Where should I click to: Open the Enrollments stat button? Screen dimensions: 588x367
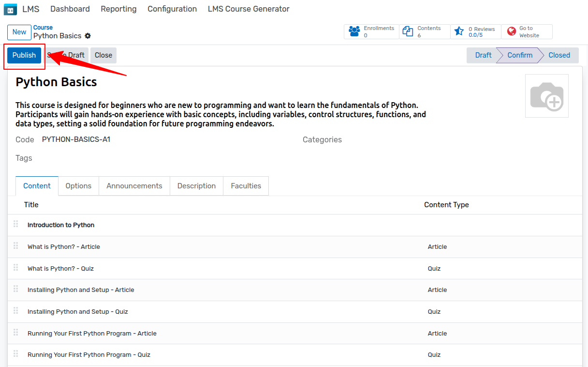(371, 31)
